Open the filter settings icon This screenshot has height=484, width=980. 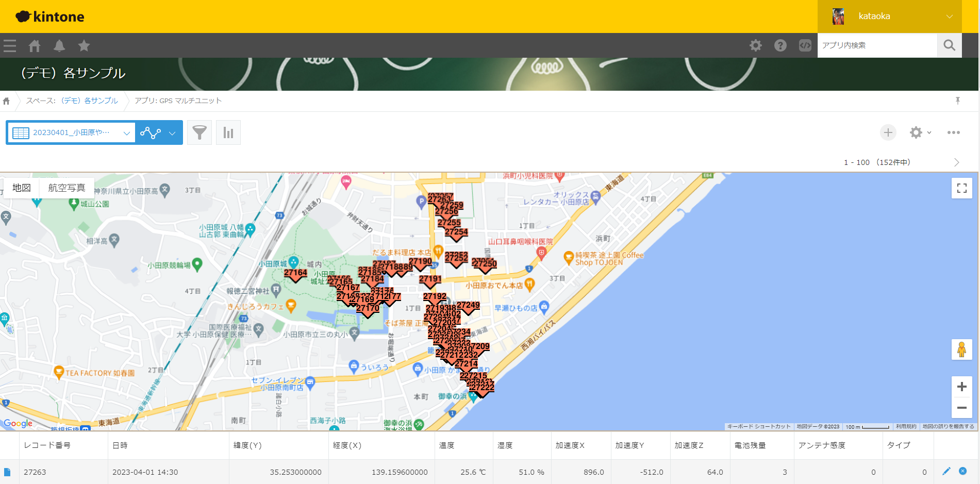tap(200, 132)
